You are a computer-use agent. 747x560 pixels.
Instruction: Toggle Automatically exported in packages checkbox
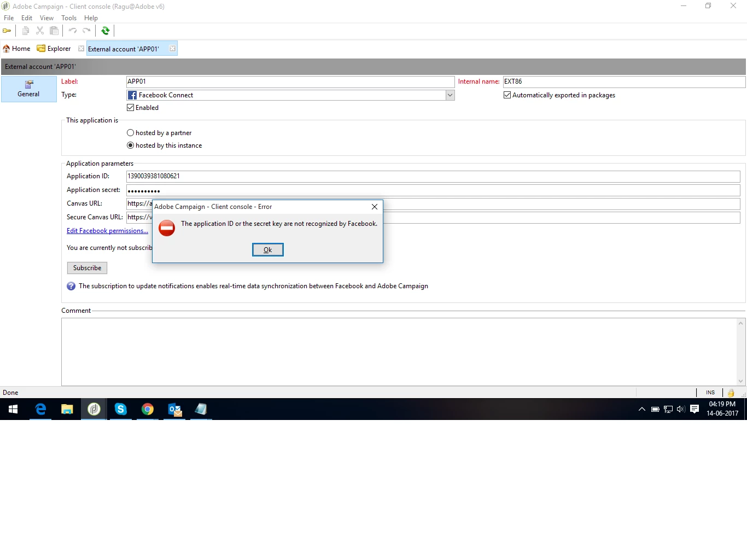point(507,95)
